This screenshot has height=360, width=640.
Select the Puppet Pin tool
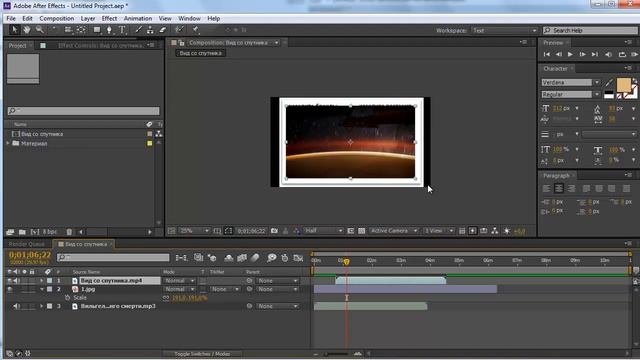(195, 29)
